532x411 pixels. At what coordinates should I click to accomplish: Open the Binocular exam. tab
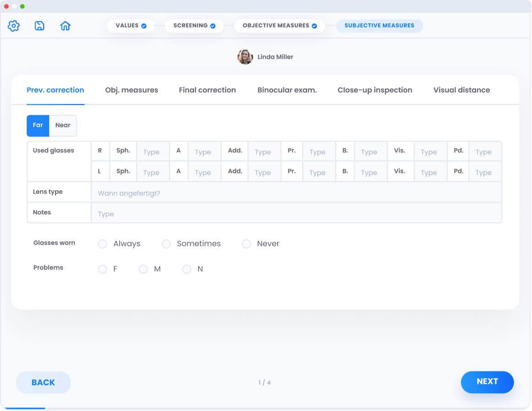click(x=287, y=90)
